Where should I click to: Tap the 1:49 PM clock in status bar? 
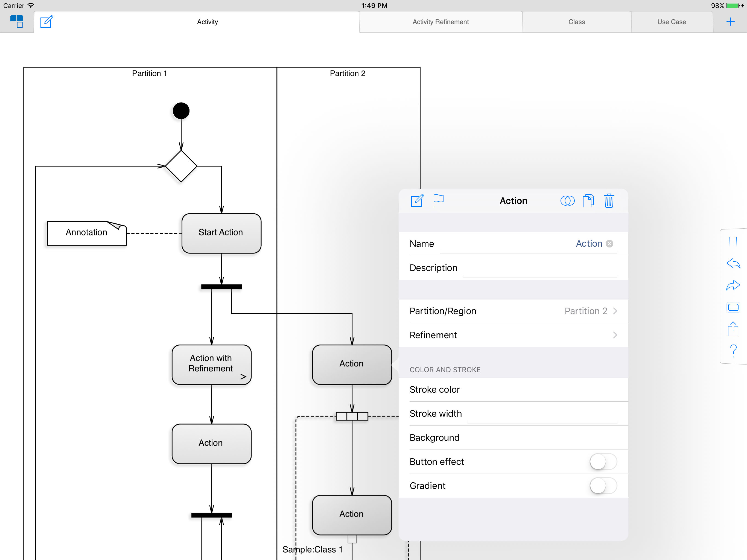coord(374,5)
